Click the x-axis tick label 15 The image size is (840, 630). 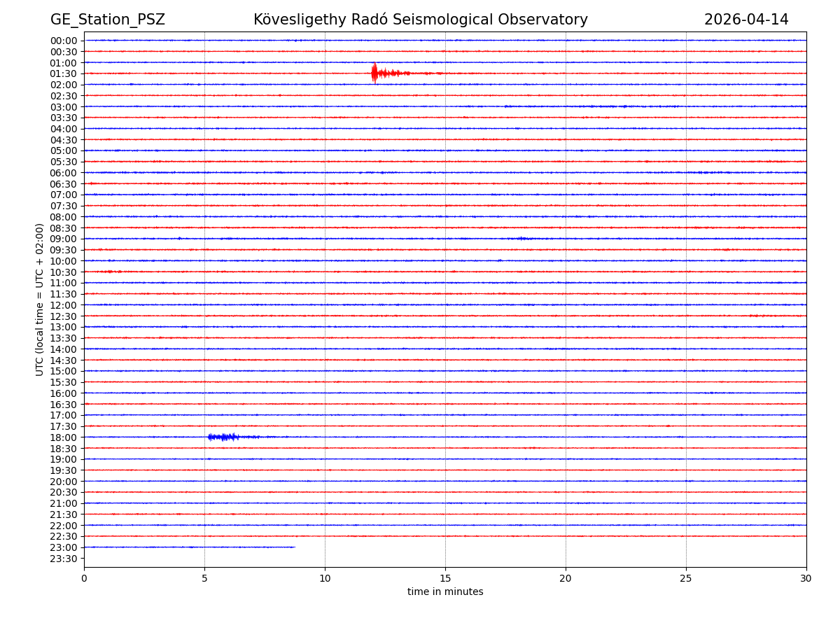point(445,579)
